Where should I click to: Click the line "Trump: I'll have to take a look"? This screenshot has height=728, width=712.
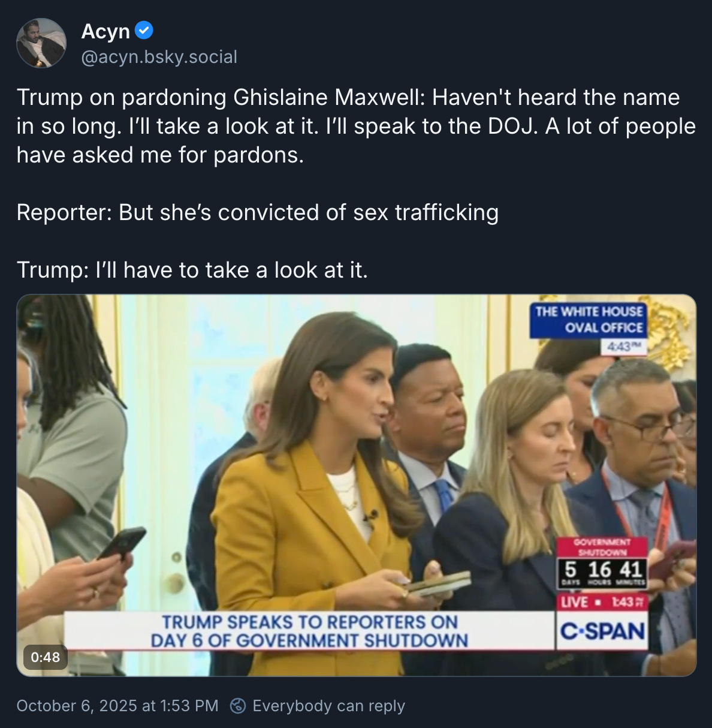tap(192, 270)
